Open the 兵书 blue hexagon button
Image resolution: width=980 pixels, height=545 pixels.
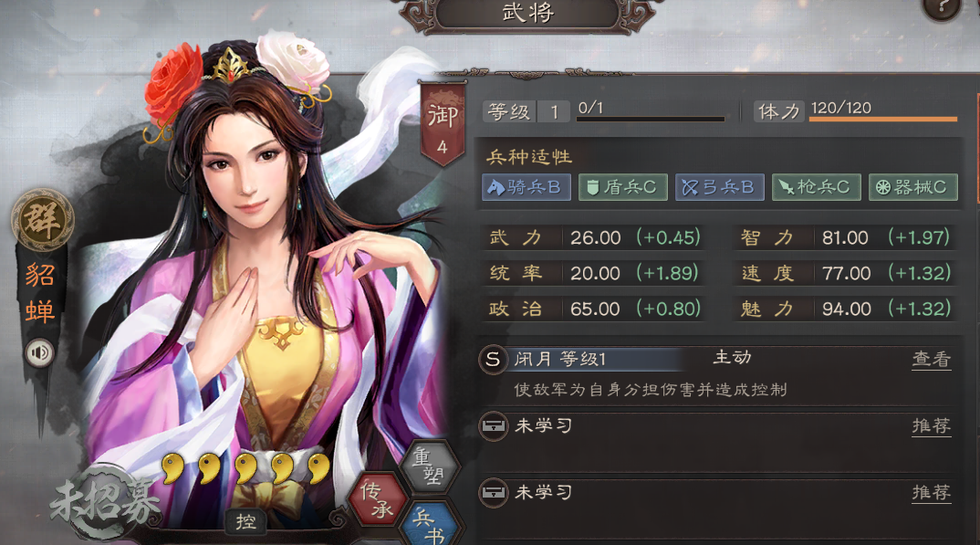pos(432,524)
